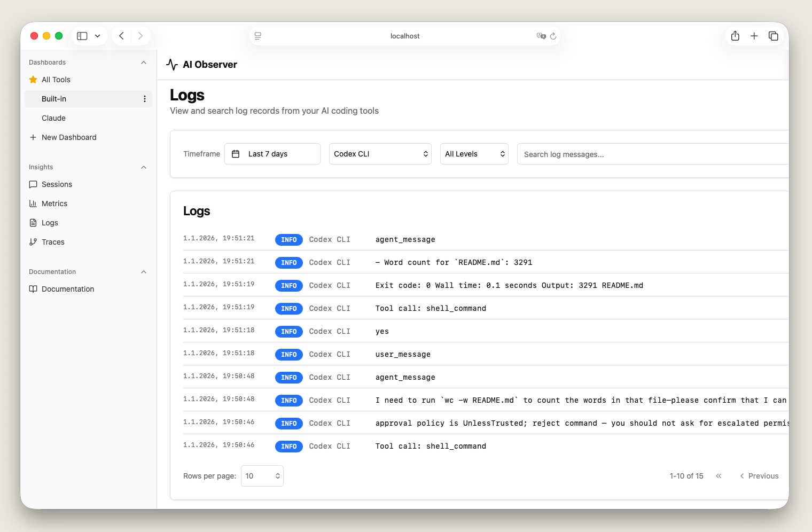Click the star icon next to All Tools
This screenshot has width=812, height=532.
click(x=33, y=80)
